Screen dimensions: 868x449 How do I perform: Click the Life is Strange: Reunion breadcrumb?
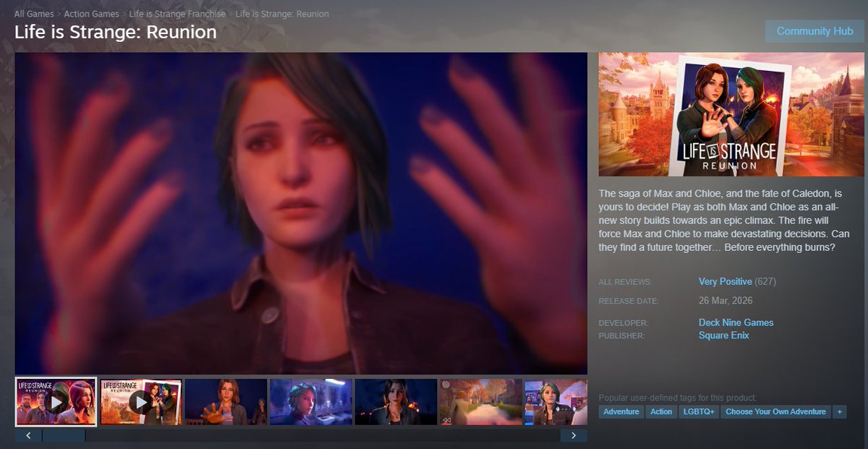282,14
